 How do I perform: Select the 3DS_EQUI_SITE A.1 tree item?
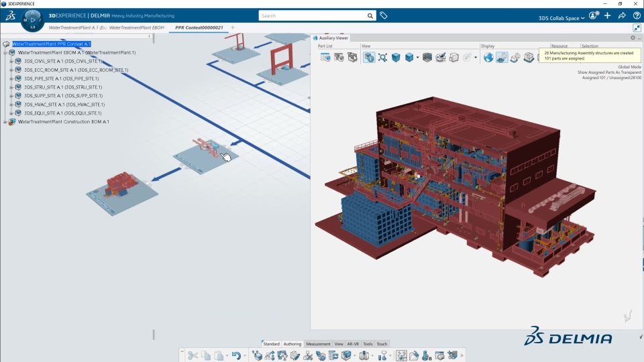63,113
